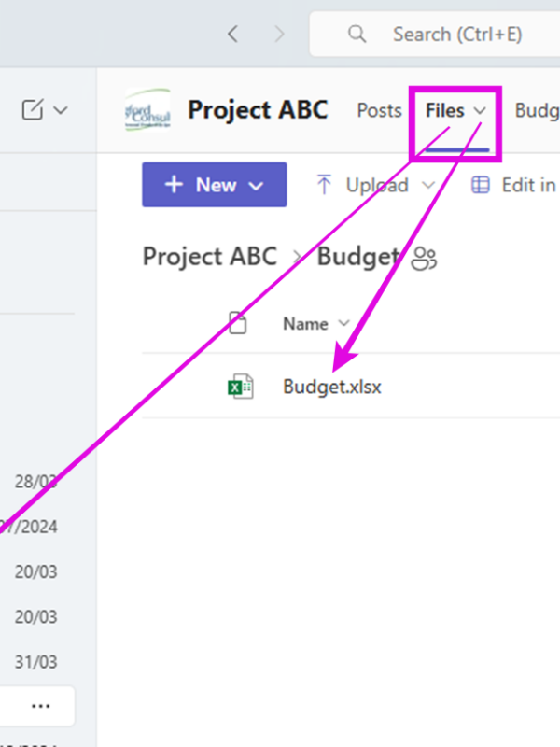Click the Upload arrow icon
560x747 pixels.
click(x=324, y=185)
